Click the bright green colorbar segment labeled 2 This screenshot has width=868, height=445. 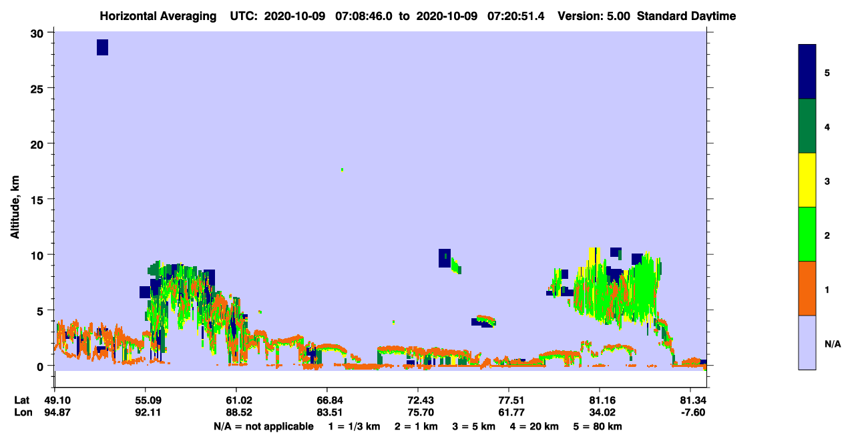(x=807, y=234)
